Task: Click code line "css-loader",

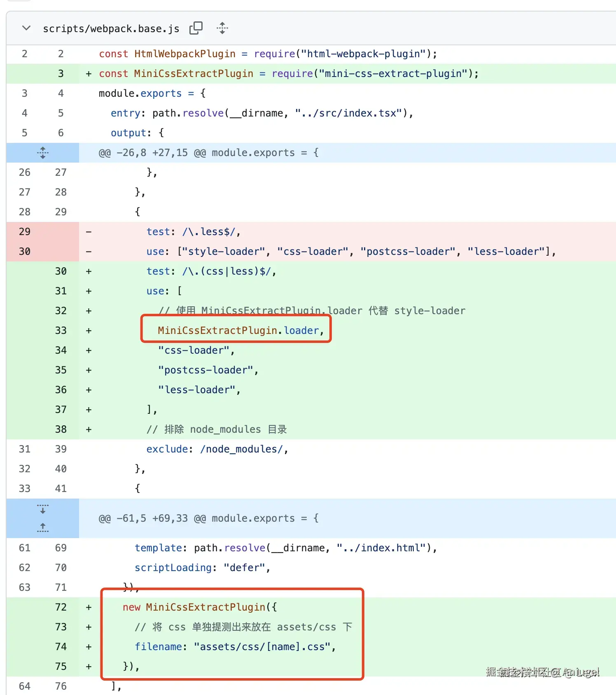Action: [x=196, y=350]
